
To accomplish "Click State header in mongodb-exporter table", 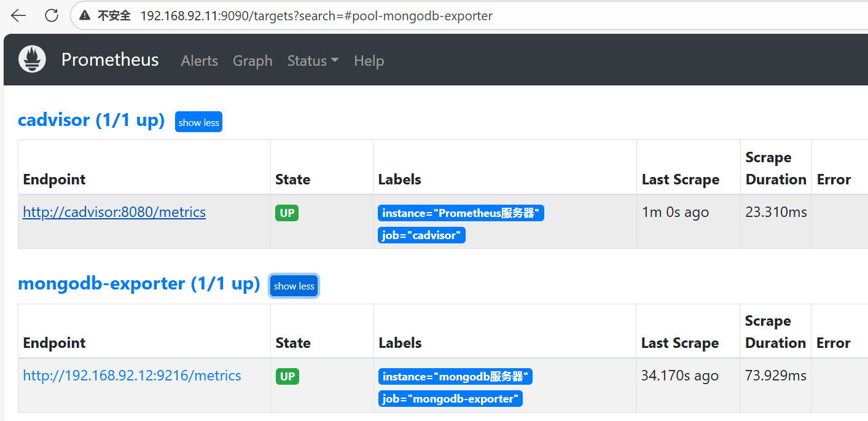I will point(293,343).
